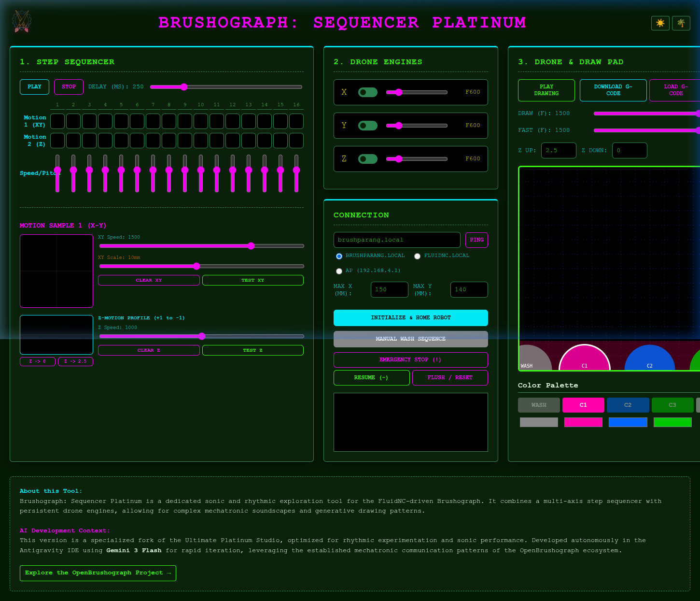Adjust the Z Speed slider
Viewport: 700px width, 601px height.
click(x=201, y=336)
